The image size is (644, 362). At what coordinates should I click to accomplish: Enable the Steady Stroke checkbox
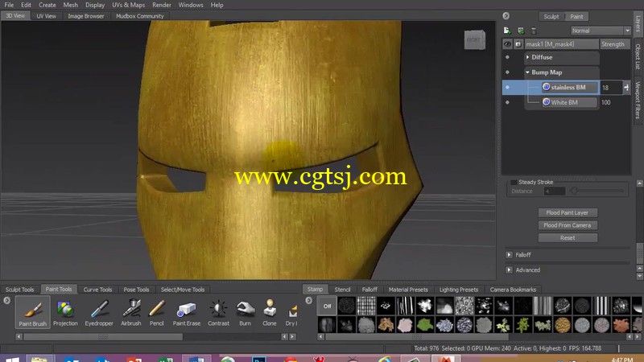[x=514, y=183]
